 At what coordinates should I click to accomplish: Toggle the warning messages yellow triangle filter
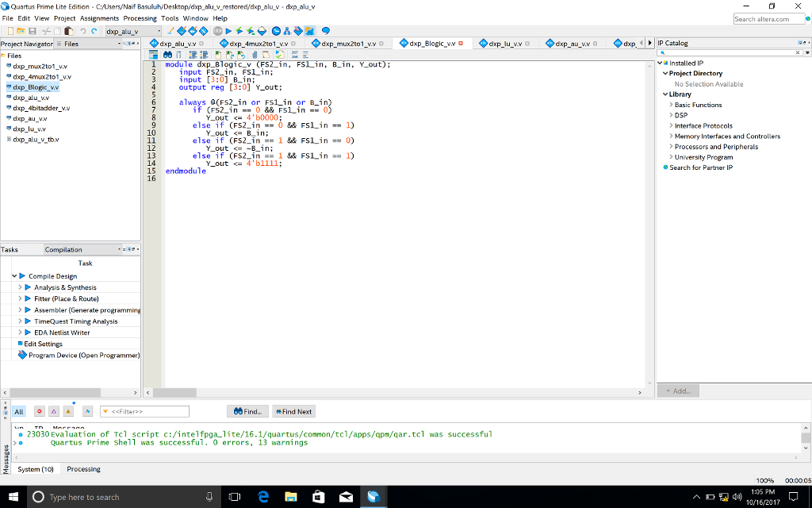coord(68,411)
